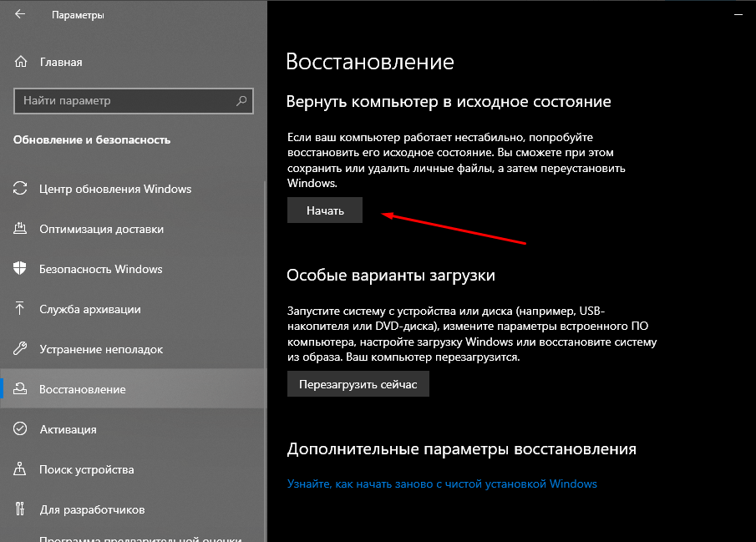Click the magnifier icon in search box
Image resolution: width=756 pixels, height=542 pixels.
click(x=241, y=101)
